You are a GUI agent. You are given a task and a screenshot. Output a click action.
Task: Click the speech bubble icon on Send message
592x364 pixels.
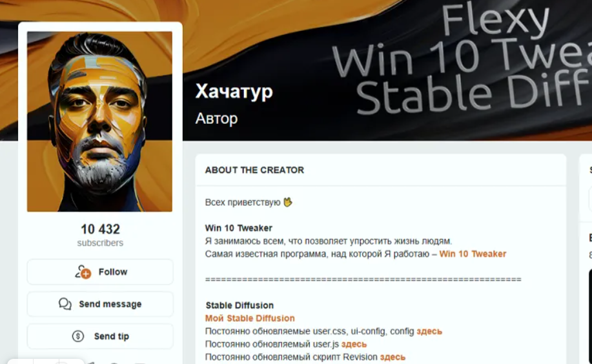[x=65, y=304]
